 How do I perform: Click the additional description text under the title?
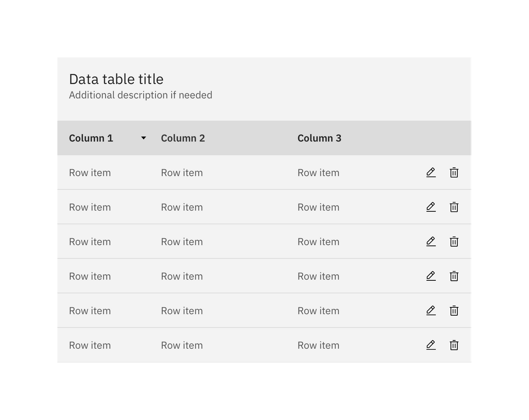click(x=141, y=95)
